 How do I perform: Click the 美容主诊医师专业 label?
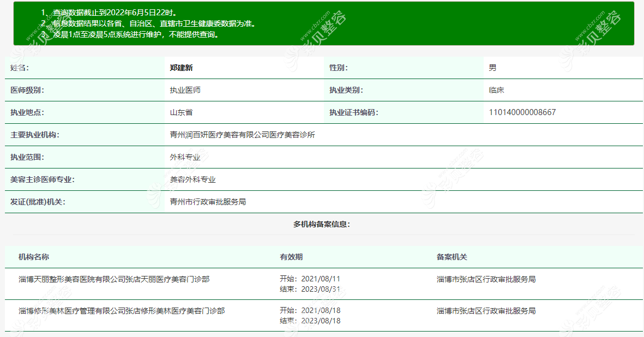tap(43, 180)
